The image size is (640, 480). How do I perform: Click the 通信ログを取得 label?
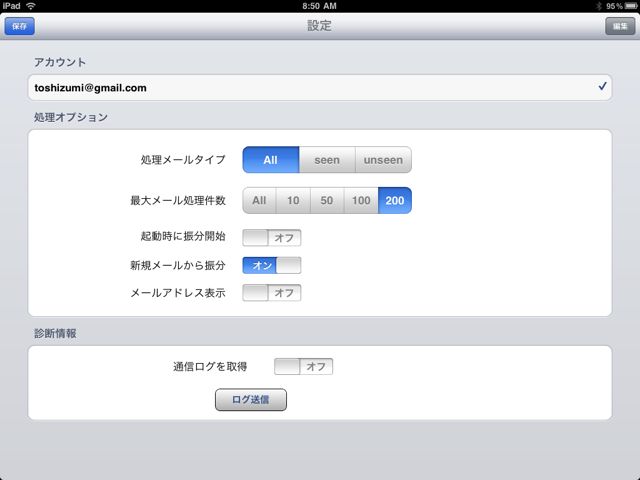(x=210, y=366)
